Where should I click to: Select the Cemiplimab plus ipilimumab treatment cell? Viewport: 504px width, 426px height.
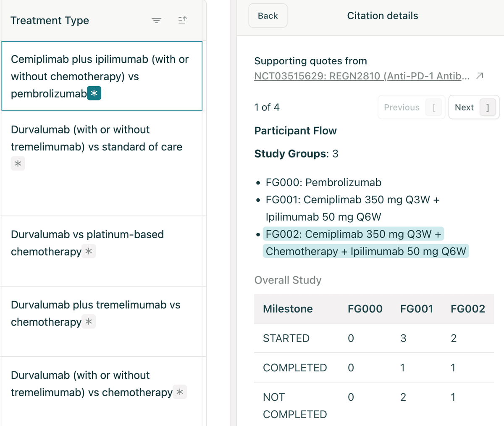102,76
